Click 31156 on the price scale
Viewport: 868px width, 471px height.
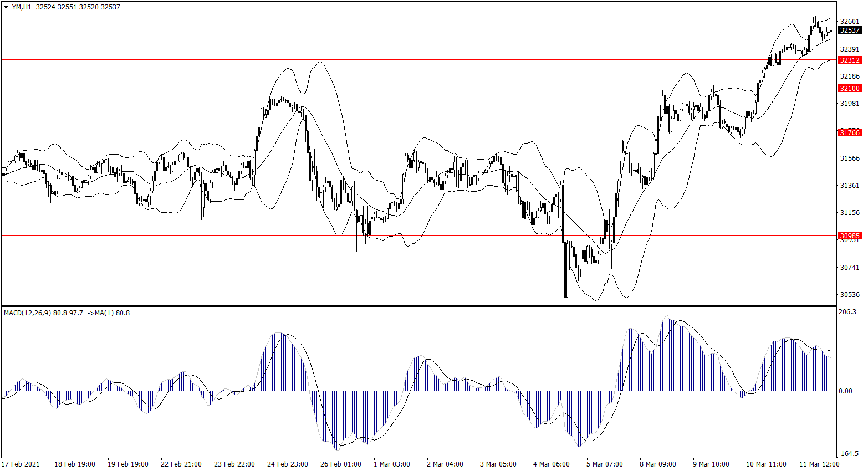[x=850, y=213]
